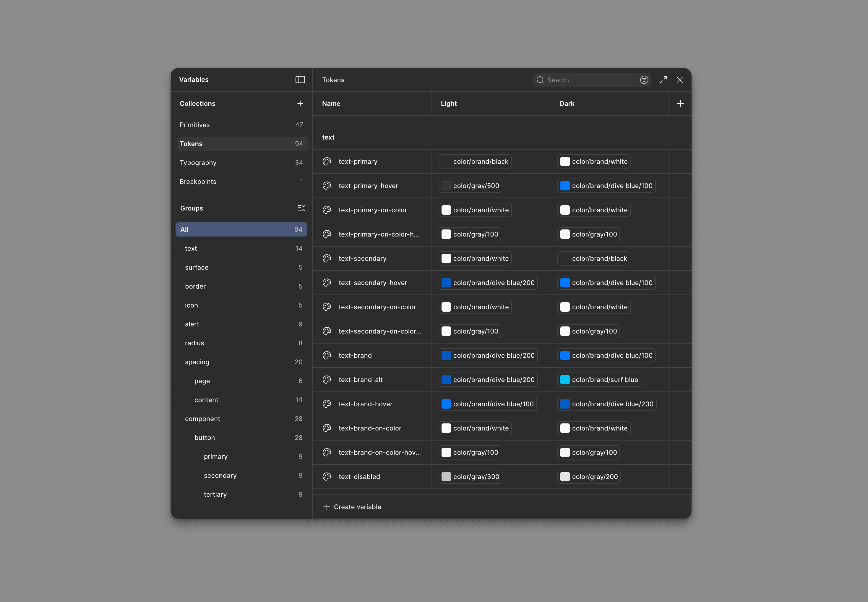Image resolution: width=868 pixels, height=602 pixels.
Task: Toggle the sidebar panel icon
Action: pyautogui.click(x=300, y=80)
